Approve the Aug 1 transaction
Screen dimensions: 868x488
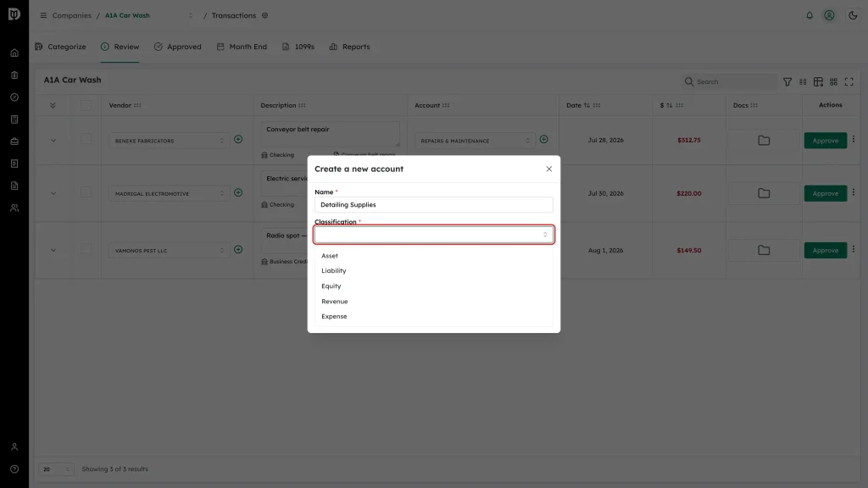826,251
